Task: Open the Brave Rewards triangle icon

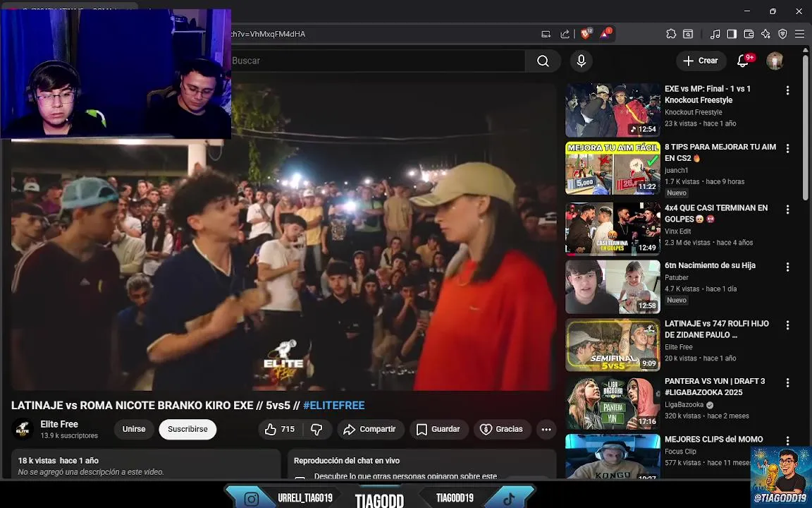Action: point(605,34)
